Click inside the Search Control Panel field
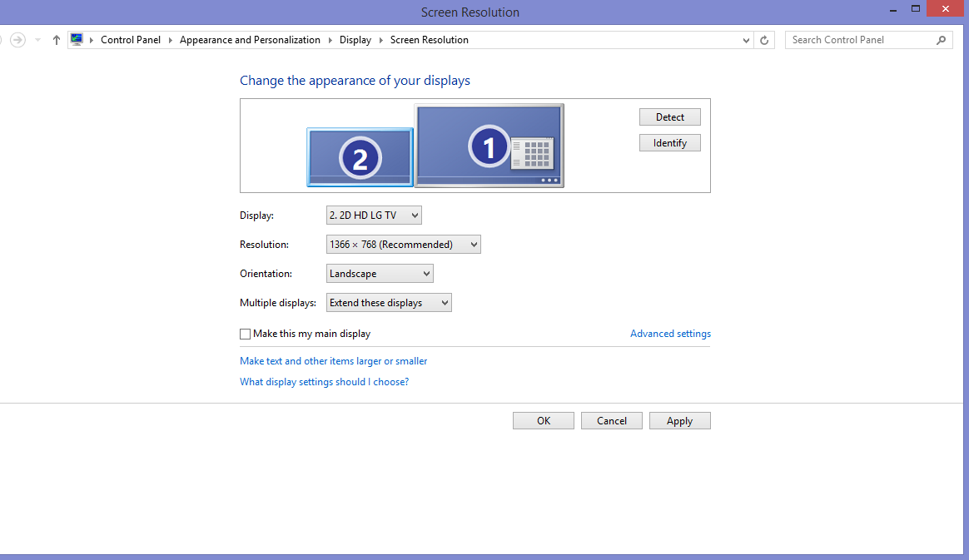Viewport: 969px width, 560px height. pyautogui.click(x=857, y=39)
